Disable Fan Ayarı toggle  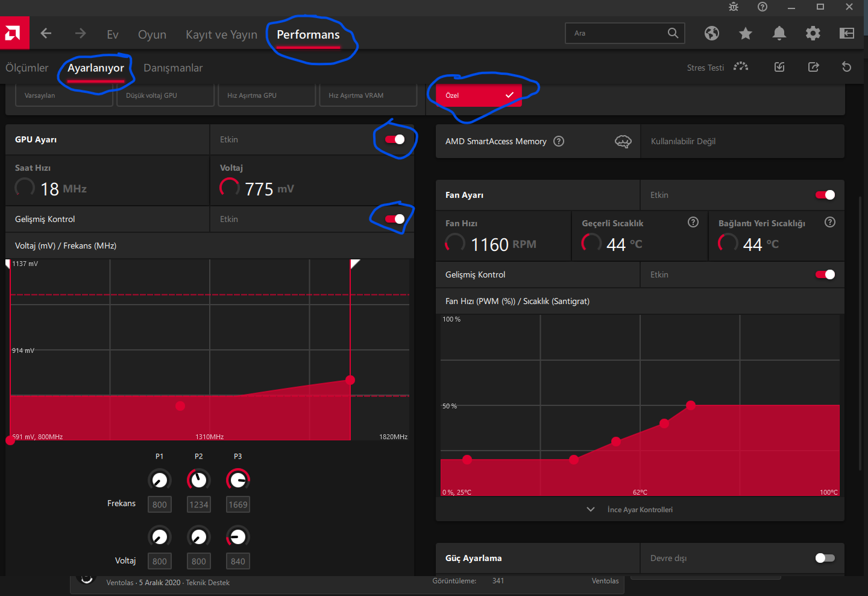[x=825, y=195]
